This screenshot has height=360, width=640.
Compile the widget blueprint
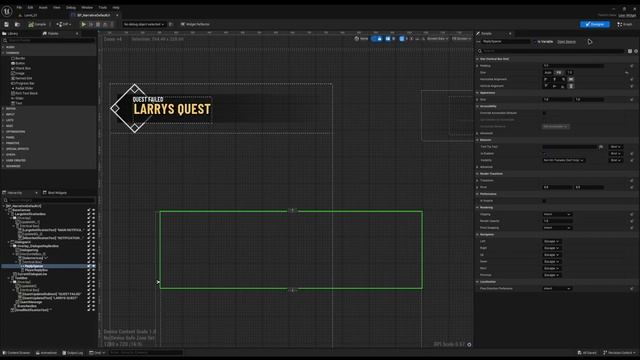pyautogui.click(x=37, y=24)
